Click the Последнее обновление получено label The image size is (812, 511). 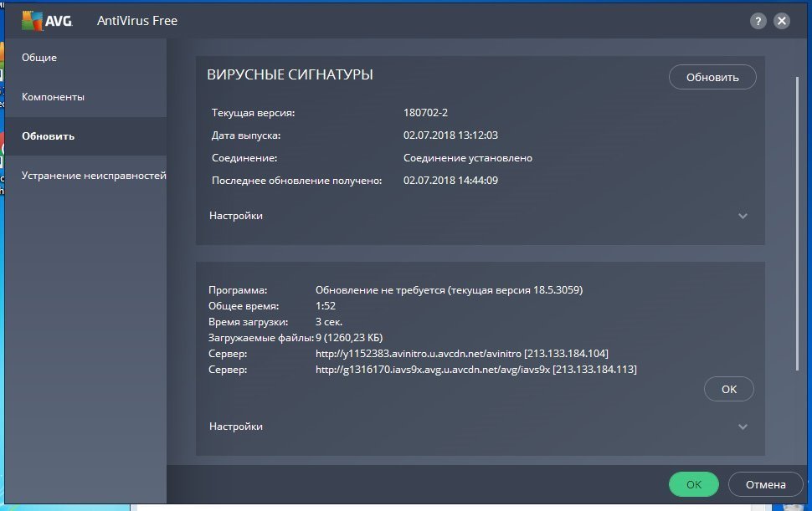[x=296, y=181]
